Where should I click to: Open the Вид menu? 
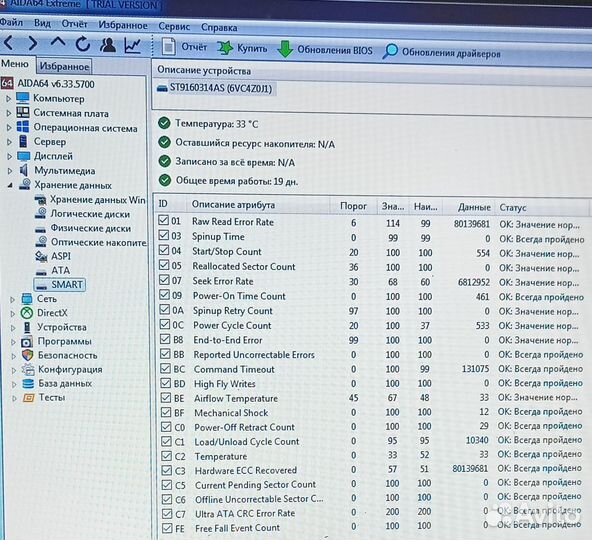click(x=42, y=23)
